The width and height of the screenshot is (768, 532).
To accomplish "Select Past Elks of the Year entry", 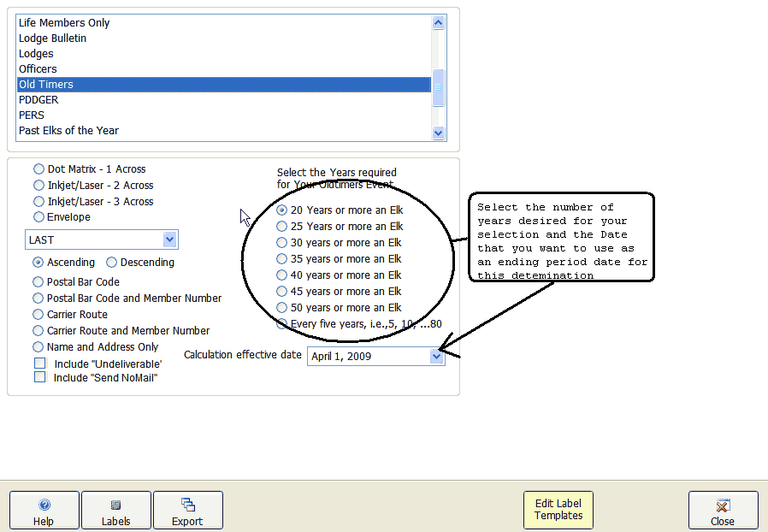I will click(68, 131).
